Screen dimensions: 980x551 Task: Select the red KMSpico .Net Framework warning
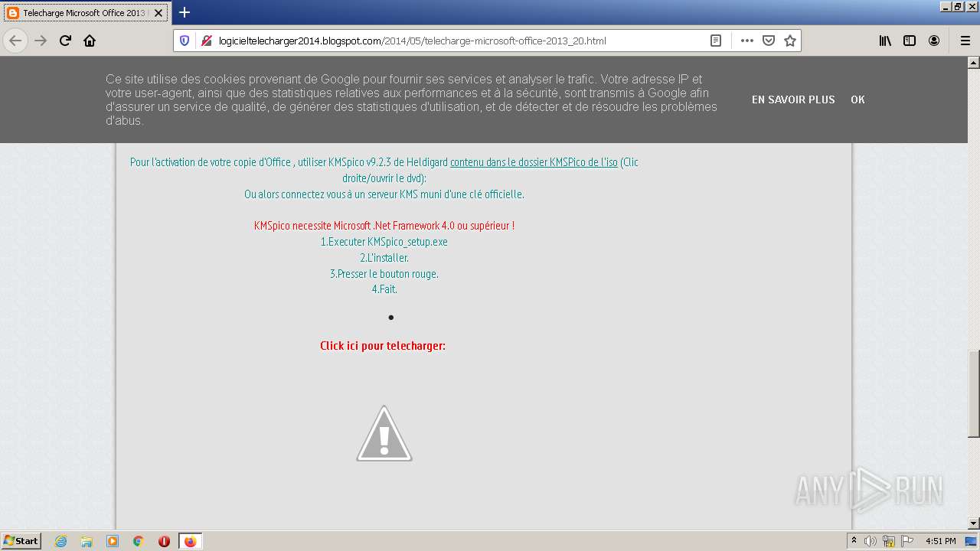coord(384,226)
